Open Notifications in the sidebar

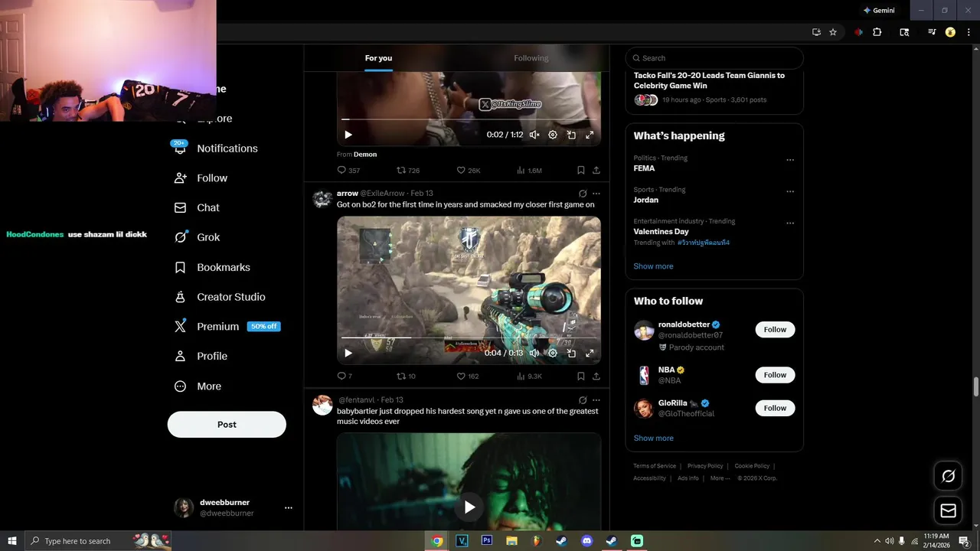[216, 148]
